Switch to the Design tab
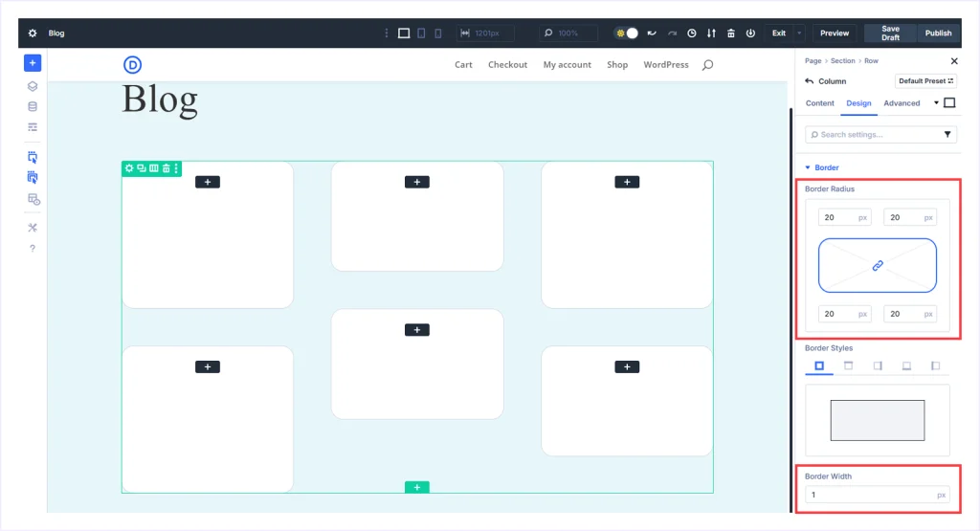 (x=858, y=103)
